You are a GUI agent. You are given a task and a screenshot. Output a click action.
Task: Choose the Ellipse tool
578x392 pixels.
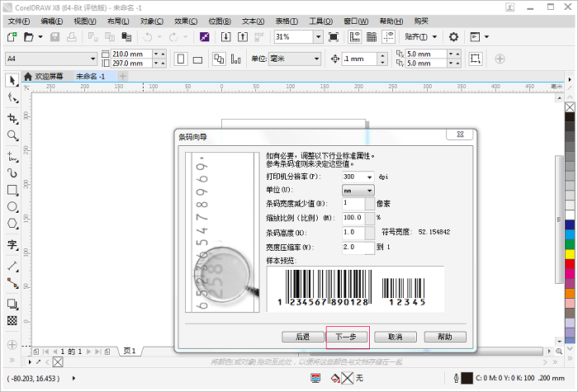point(12,207)
